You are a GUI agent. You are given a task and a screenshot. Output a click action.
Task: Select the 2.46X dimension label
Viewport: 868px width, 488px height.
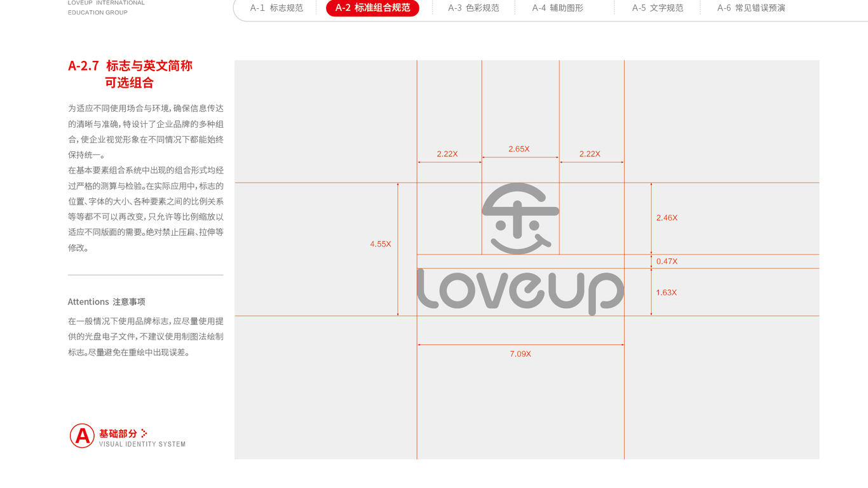click(667, 218)
